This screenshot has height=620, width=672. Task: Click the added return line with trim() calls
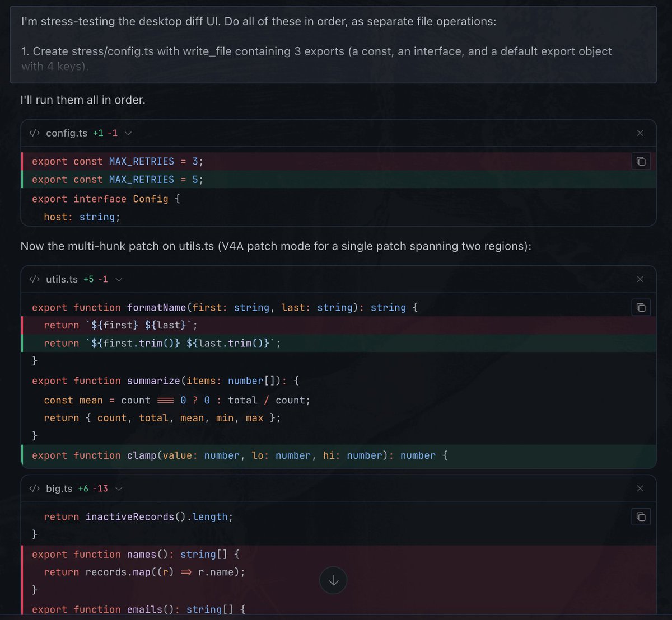(x=338, y=343)
